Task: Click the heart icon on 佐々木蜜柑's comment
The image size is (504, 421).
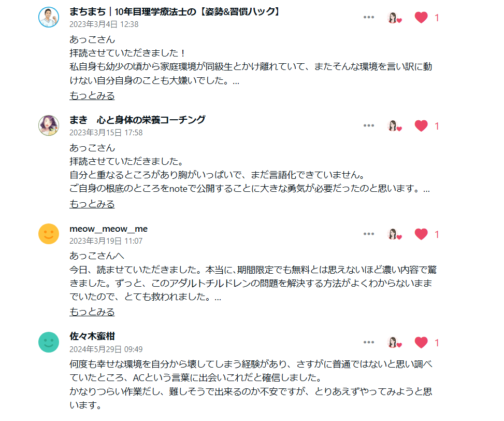Action: pyautogui.click(x=421, y=343)
